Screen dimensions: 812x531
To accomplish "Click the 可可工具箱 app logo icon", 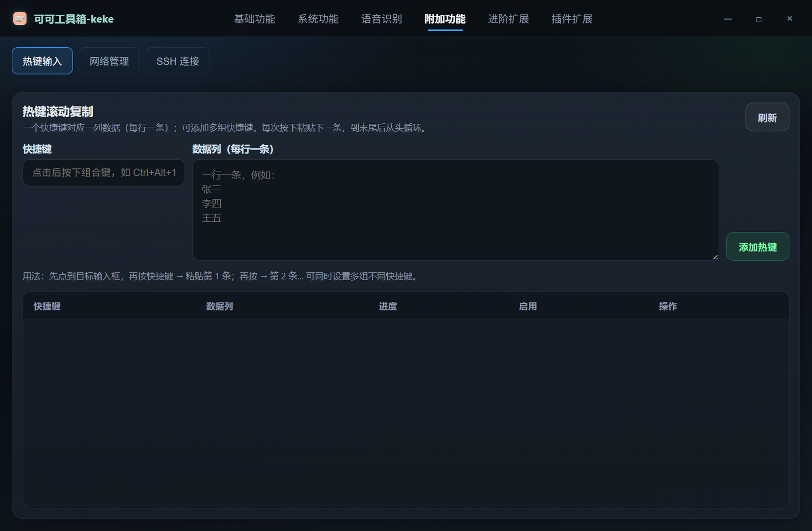I will [20, 19].
